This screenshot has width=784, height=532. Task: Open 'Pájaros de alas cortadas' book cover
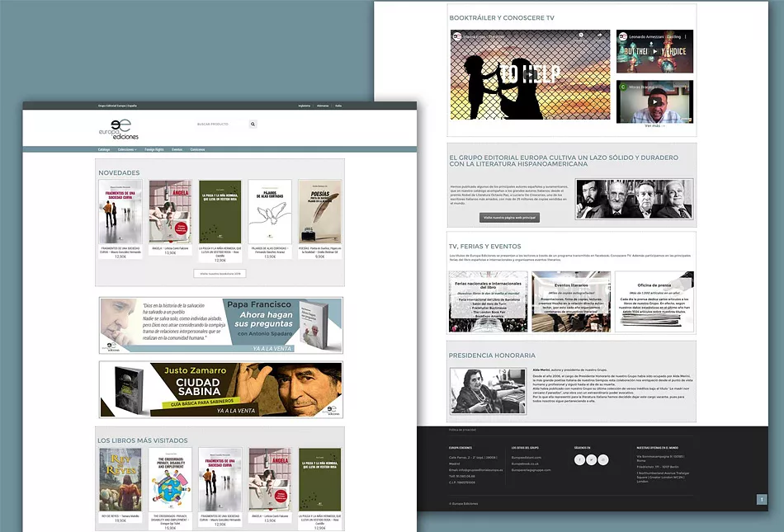pyautogui.click(x=270, y=212)
